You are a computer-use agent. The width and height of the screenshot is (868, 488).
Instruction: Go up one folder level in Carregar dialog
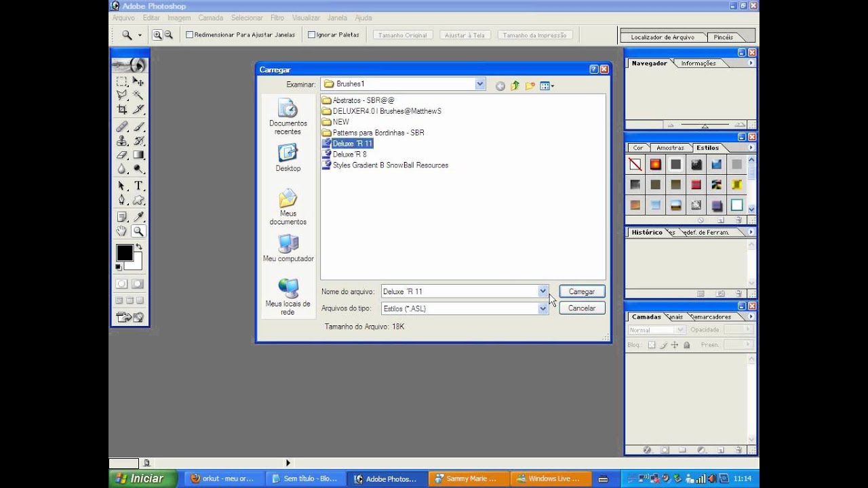[x=515, y=85]
